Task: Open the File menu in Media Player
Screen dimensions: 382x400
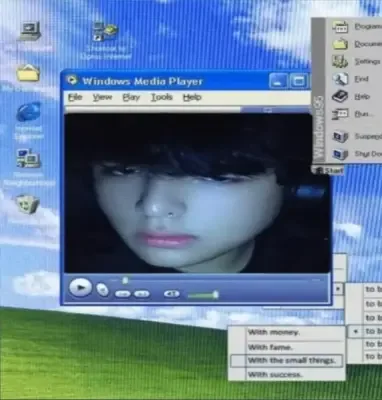Action: click(x=75, y=97)
